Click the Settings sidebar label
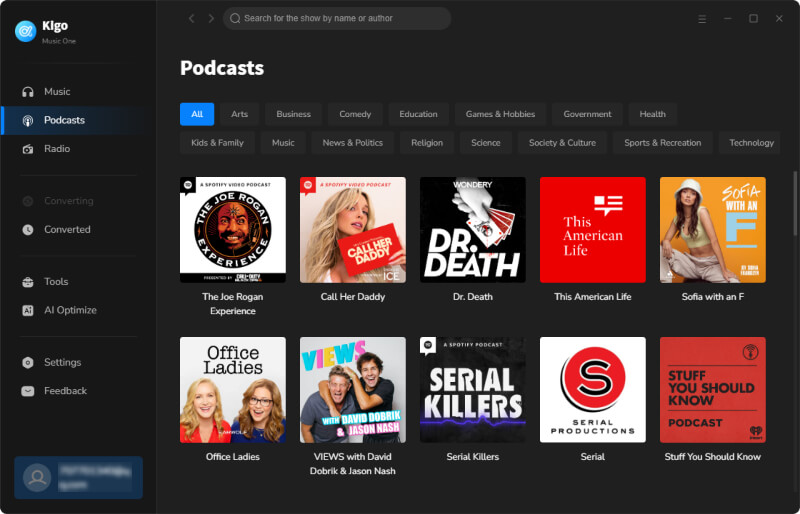The height and width of the screenshot is (514, 800). pyautogui.click(x=63, y=362)
